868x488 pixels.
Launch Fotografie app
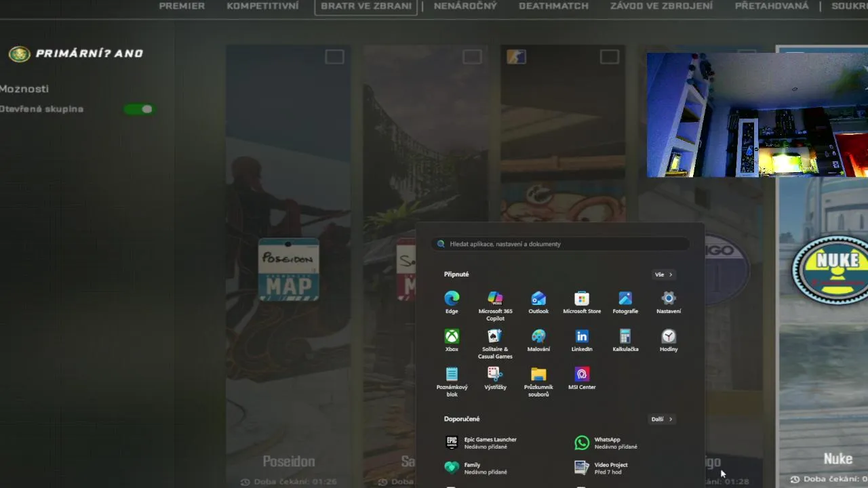point(625,302)
